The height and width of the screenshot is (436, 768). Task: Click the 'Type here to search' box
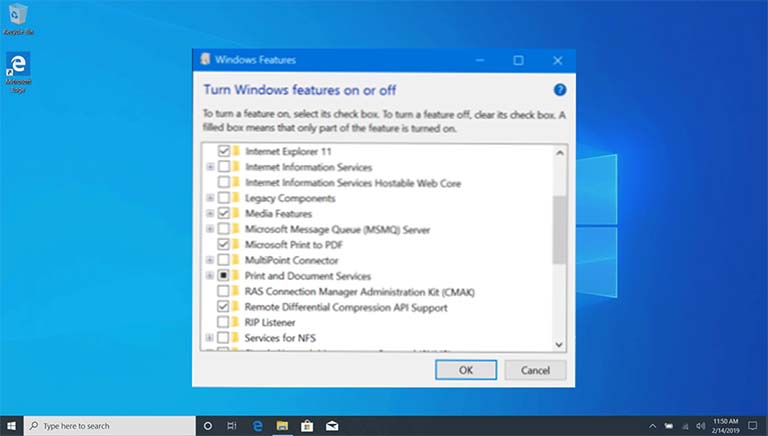coord(110,426)
